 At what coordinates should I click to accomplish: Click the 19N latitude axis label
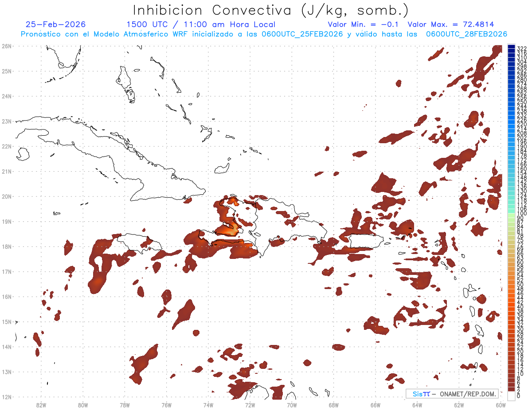[7, 221]
